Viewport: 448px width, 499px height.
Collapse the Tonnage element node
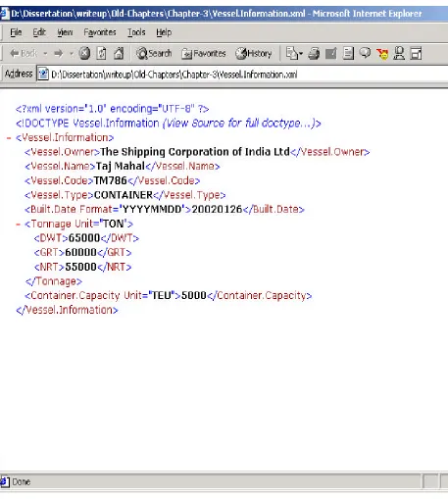pyautogui.click(x=18, y=225)
